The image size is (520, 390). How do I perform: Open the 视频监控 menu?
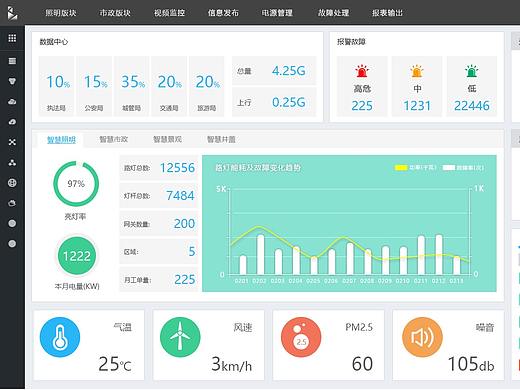click(x=169, y=13)
